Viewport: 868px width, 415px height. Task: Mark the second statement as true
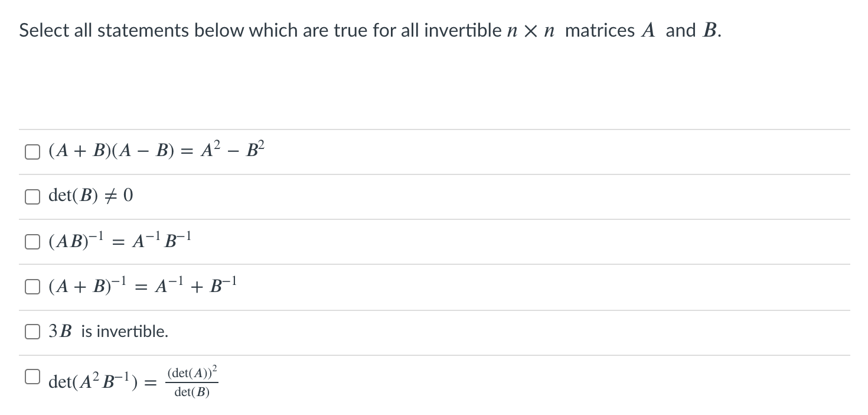pos(32,196)
